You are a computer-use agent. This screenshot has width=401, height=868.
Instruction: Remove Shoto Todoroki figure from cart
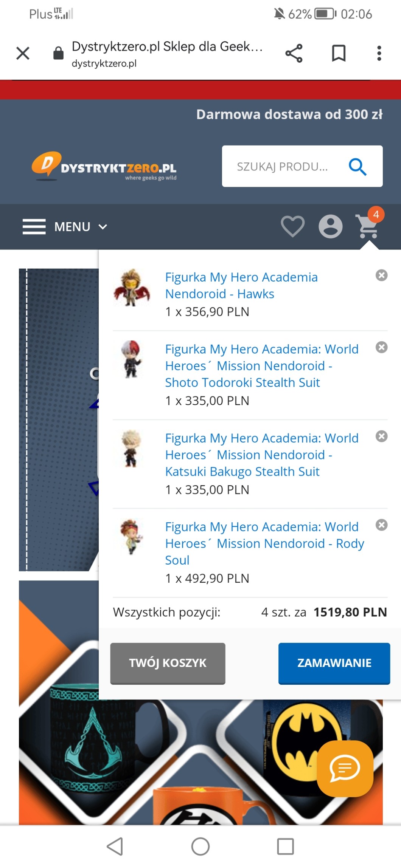coord(381,347)
